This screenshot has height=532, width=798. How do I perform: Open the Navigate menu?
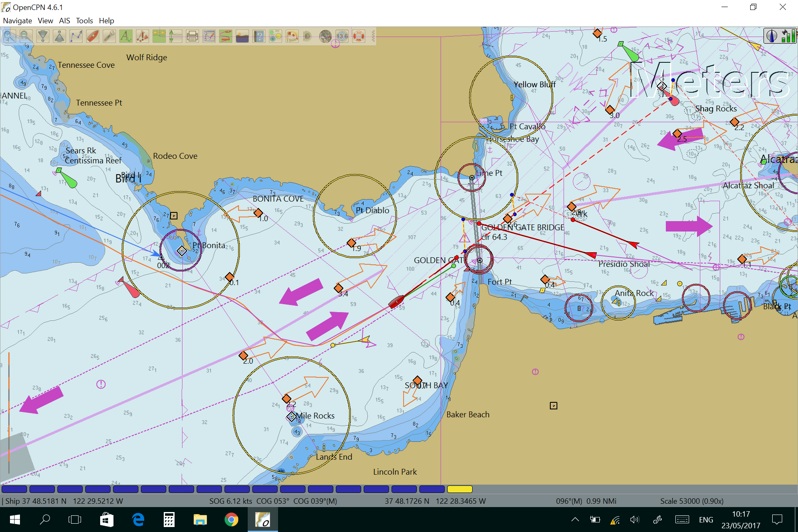tap(17, 21)
